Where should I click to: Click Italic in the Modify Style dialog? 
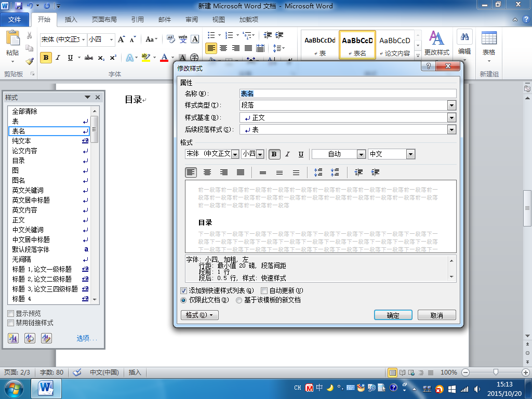point(287,154)
